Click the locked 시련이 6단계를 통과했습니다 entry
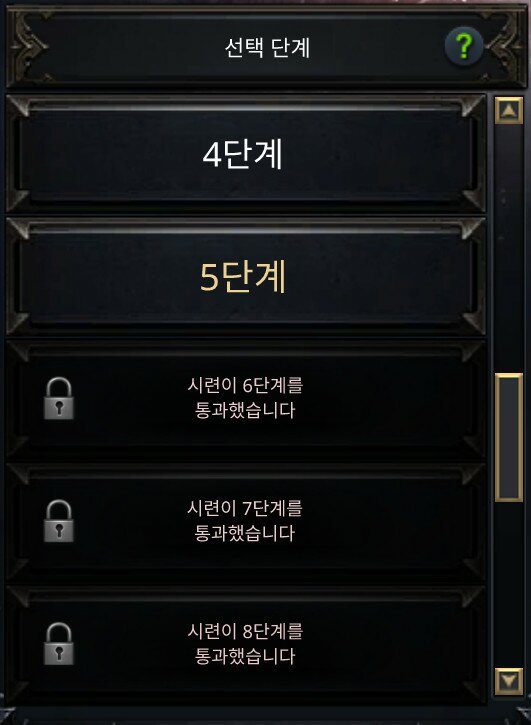This screenshot has width=531, height=725. click(x=246, y=399)
